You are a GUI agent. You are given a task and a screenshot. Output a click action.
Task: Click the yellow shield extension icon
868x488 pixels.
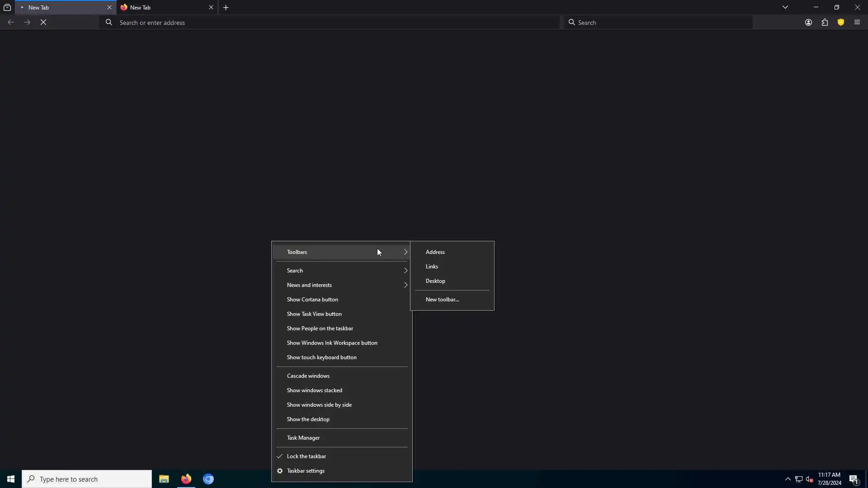(x=841, y=22)
